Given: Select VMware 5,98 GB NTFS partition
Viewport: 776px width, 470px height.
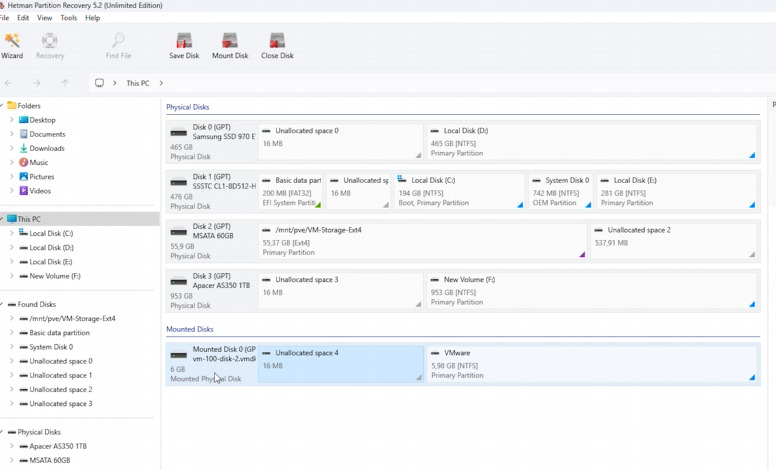Looking at the screenshot, I should pyautogui.click(x=592, y=364).
